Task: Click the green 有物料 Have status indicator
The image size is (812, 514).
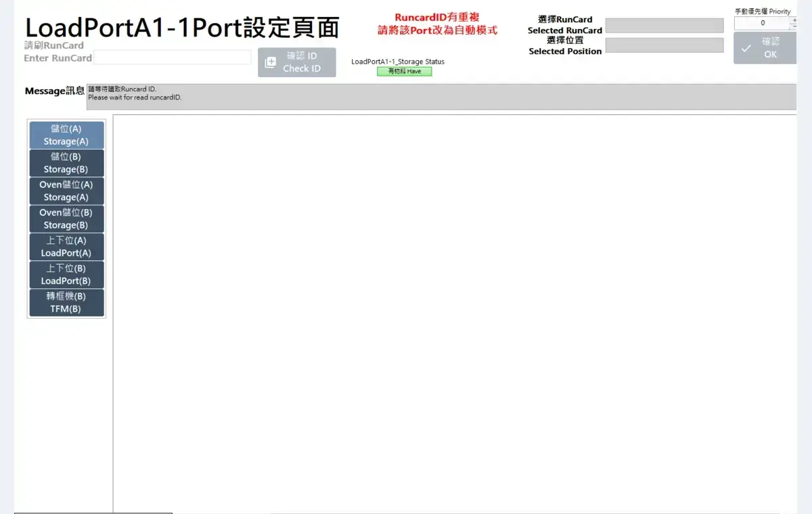Action: click(x=404, y=71)
